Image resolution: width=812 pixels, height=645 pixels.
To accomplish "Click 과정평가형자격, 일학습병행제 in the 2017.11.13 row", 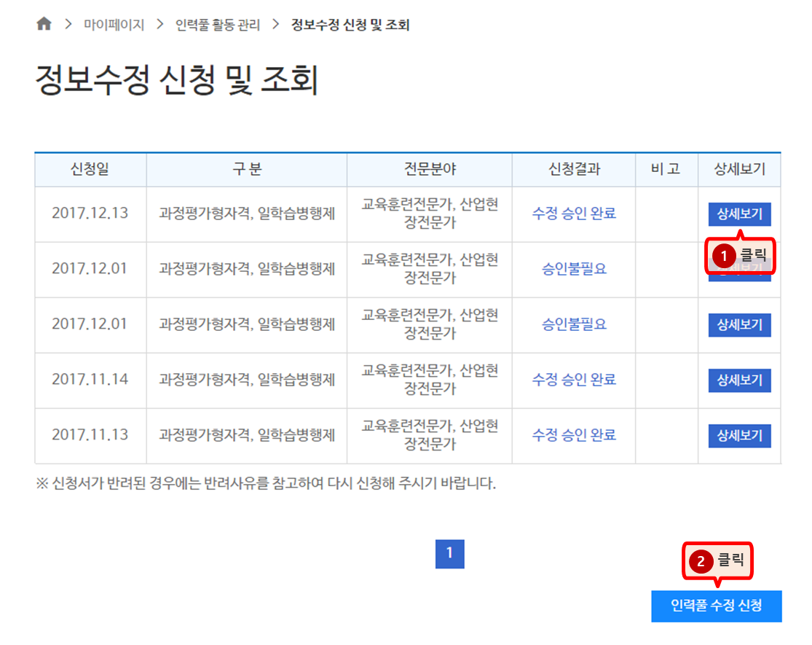I will click(x=246, y=435).
